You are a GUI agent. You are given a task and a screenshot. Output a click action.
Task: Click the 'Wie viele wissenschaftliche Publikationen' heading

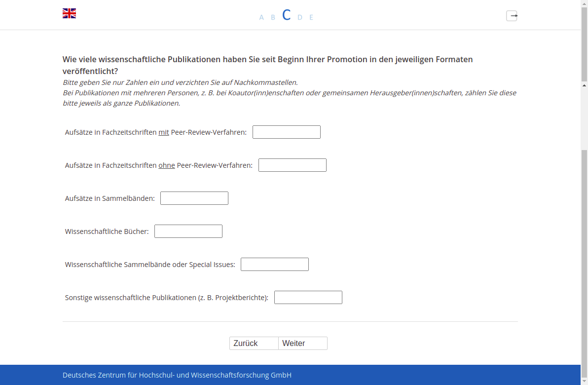(267, 65)
